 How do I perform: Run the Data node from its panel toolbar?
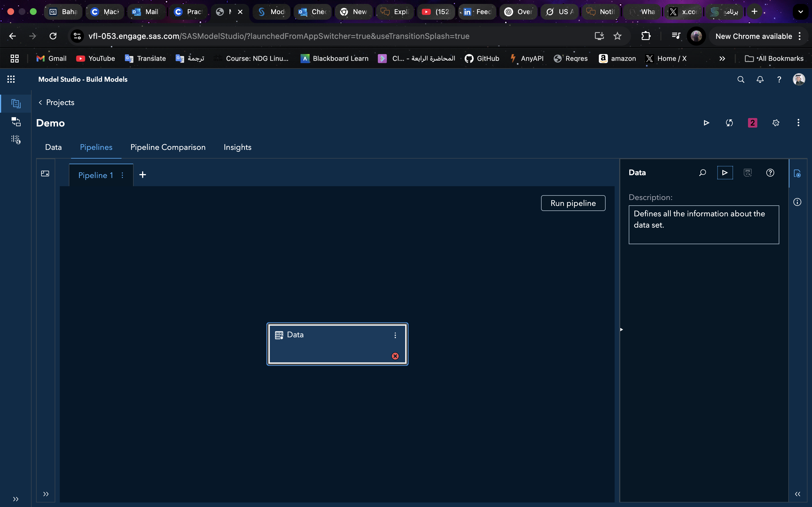pyautogui.click(x=725, y=173)
